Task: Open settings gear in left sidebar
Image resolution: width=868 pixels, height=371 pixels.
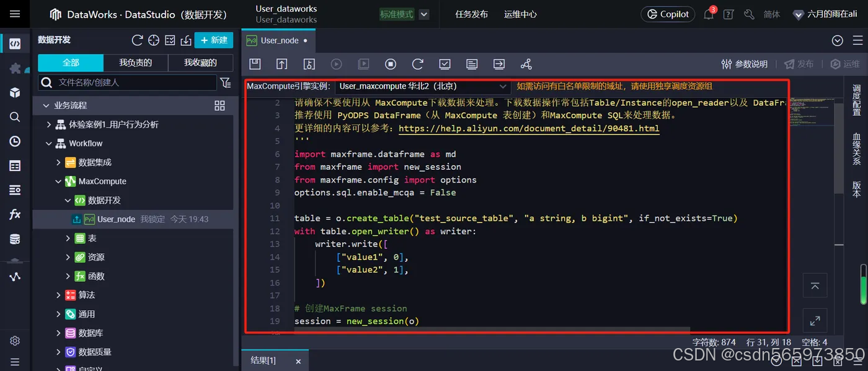Action: click(15, 341)
